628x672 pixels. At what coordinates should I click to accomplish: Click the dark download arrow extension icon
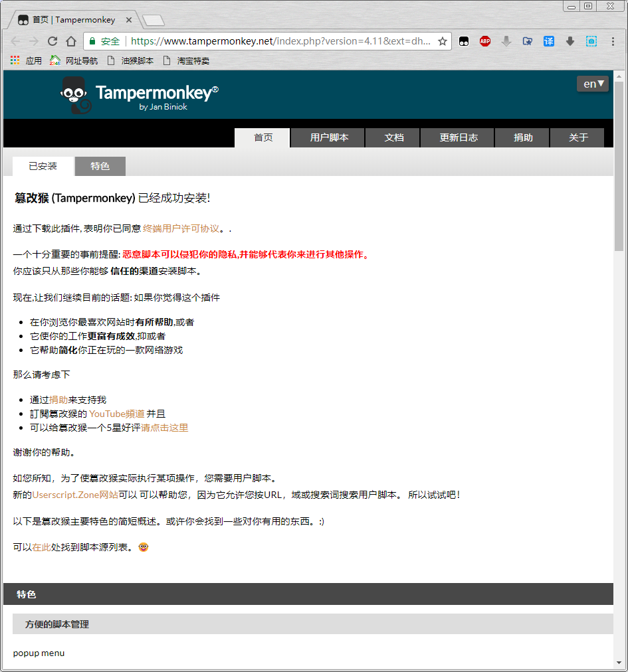pos(570,41)
